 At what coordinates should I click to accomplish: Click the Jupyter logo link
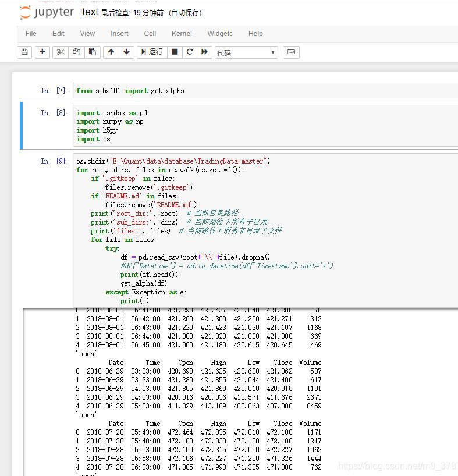click(x=47, y=12)
